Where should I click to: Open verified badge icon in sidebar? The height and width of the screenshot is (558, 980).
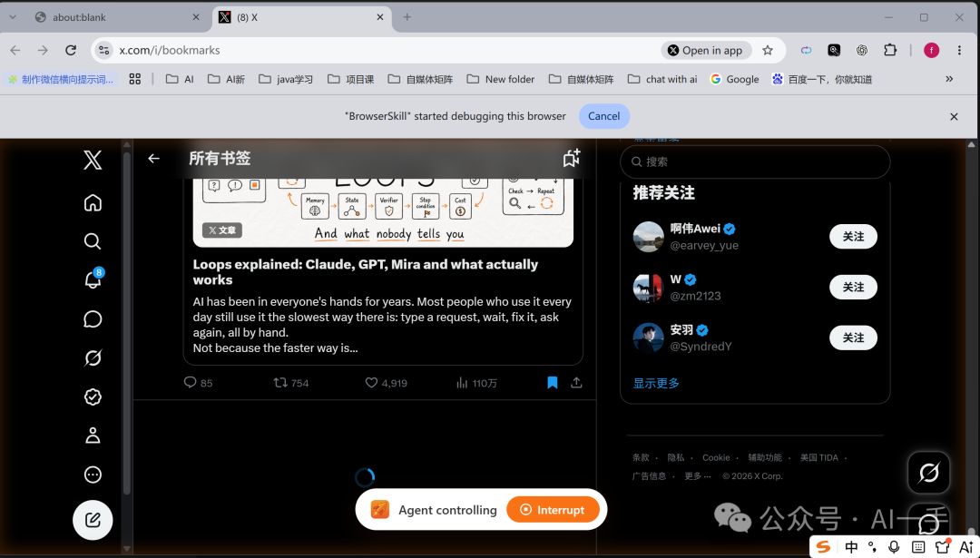pyautogui.click(x=93, y=396)
